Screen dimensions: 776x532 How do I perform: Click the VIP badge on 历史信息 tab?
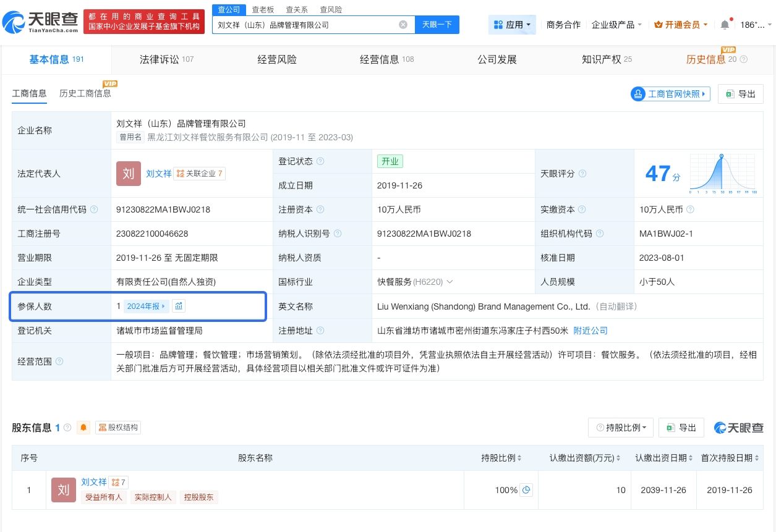tap(728, 49)
